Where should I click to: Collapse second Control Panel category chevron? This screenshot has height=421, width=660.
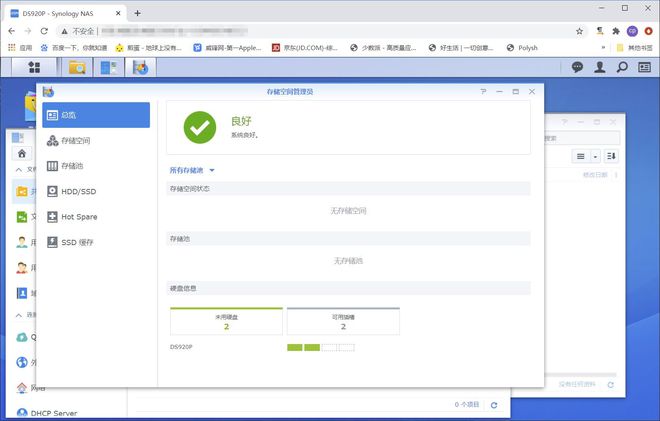[x=19, y=315]
